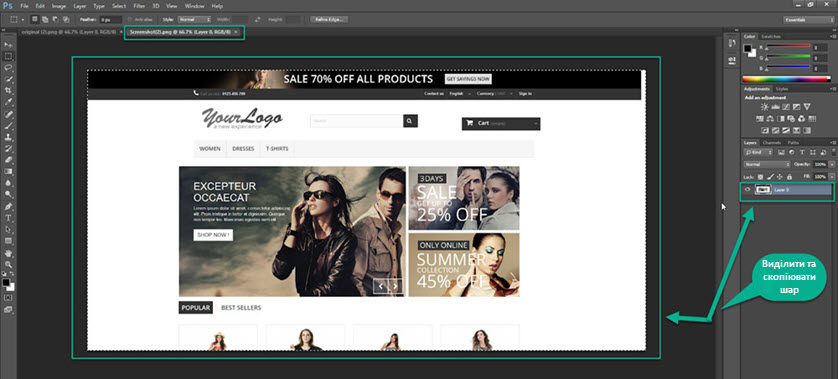Switch to original (2).png document tab
This screenshot has height=379, width=838.
click(x=68, y=32)
